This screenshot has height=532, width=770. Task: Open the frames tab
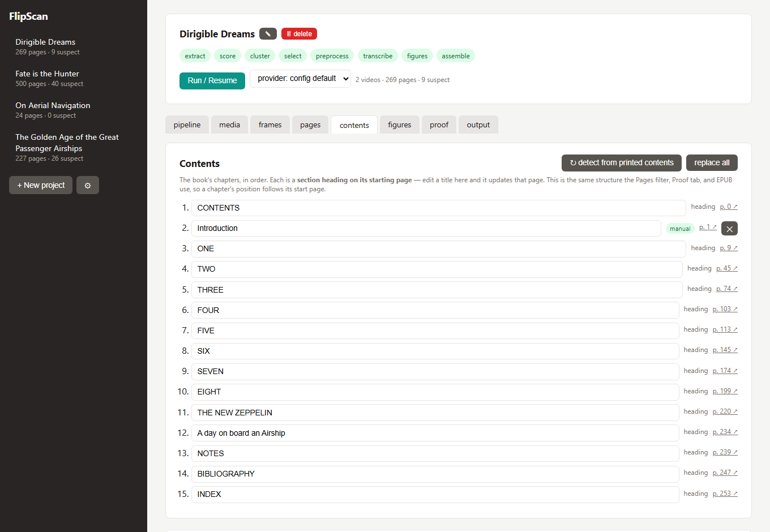270,125
